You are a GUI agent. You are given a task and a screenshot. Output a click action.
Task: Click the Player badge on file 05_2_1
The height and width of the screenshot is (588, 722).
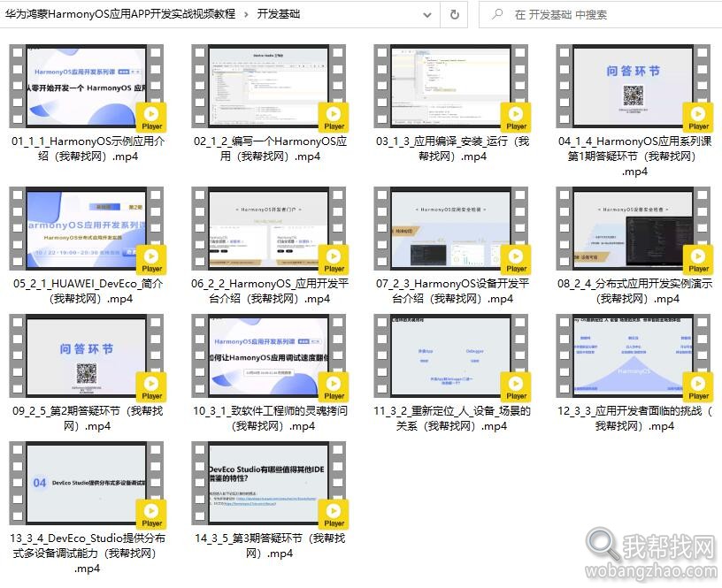(x=151, y=261)
